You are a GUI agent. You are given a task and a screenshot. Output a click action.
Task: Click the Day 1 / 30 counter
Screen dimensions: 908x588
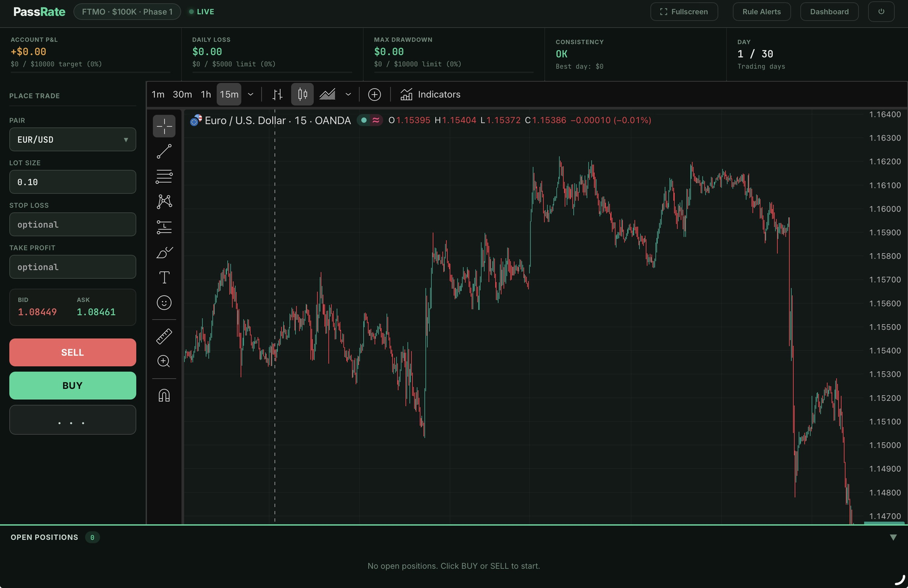[755, 54]
